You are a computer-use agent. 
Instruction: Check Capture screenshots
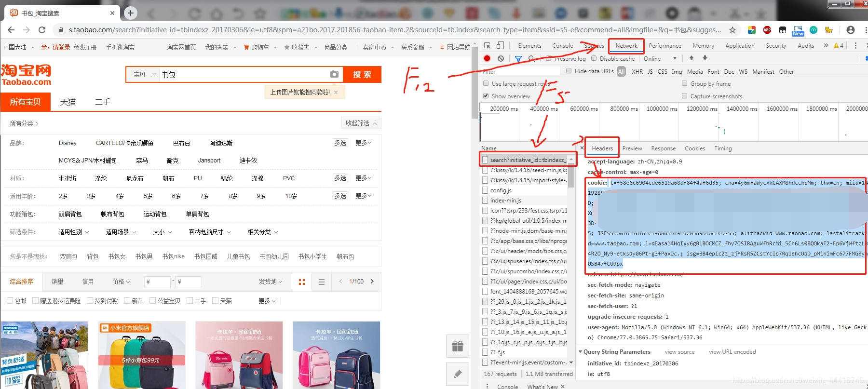(x=685, y=96)
